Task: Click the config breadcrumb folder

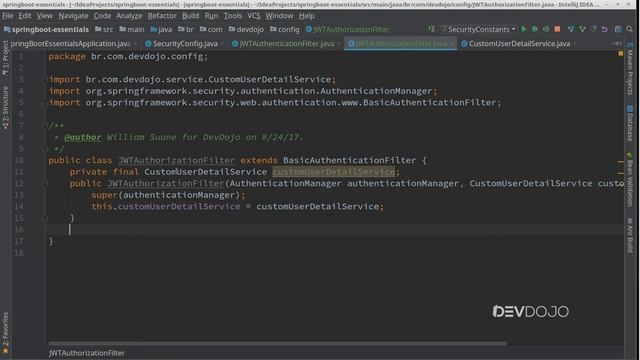Action: pyautogui.click(x=285, y=29)
